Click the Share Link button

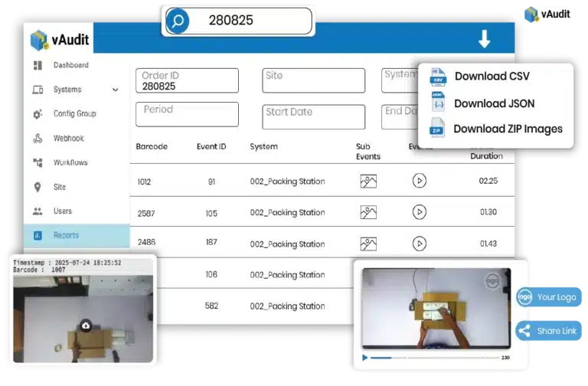549,331
